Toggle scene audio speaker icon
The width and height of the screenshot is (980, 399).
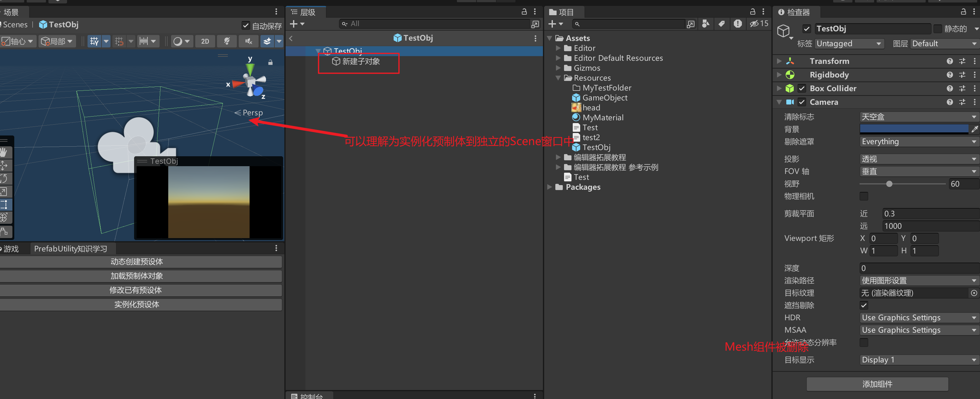click(248, 41)
